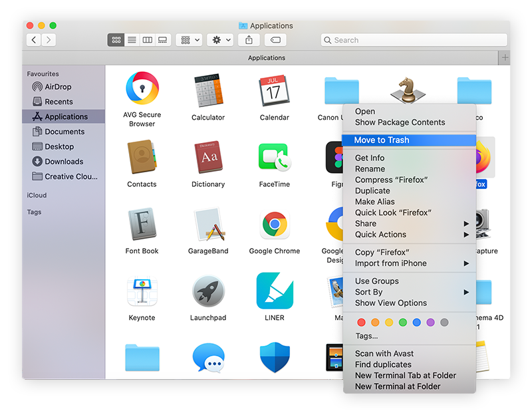Viewport: 532px width, 415px height.
Task: Select the Font Book app icon
Action: tap(142, 224)
